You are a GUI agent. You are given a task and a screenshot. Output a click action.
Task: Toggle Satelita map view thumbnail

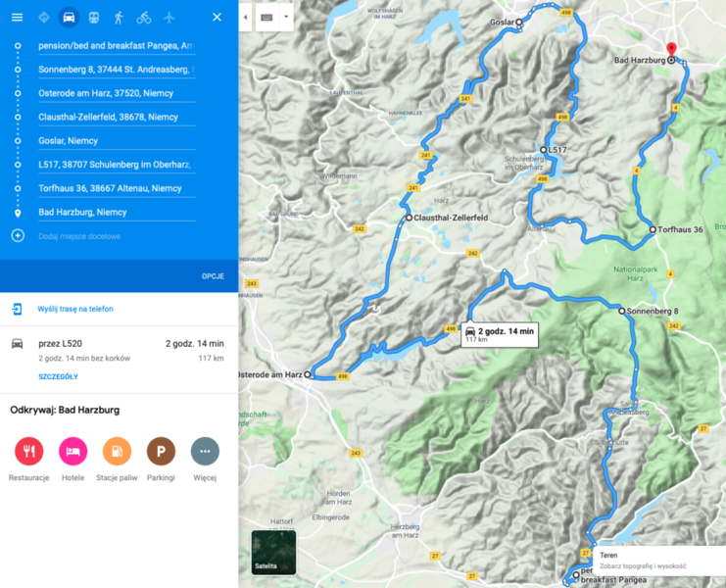[273, 552]
